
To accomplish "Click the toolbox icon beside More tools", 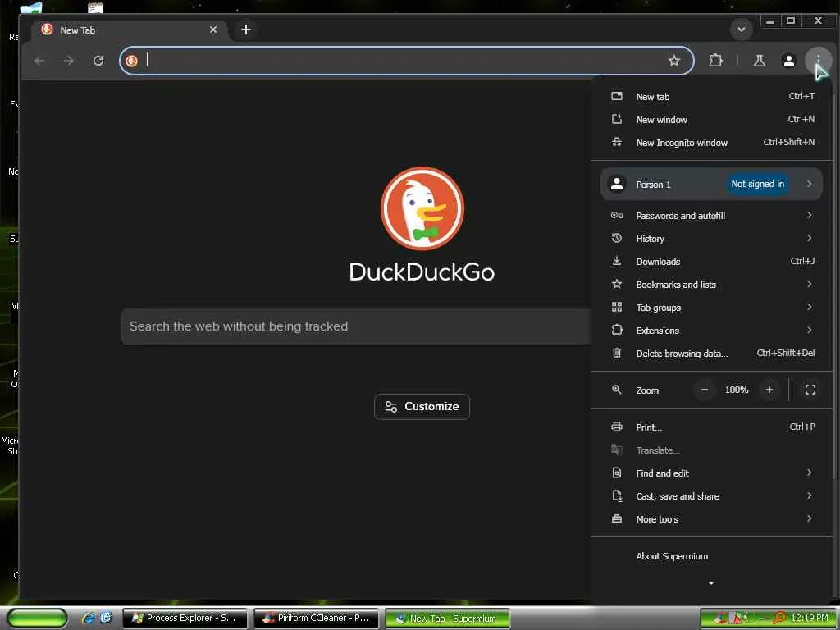I will (617, 518).
